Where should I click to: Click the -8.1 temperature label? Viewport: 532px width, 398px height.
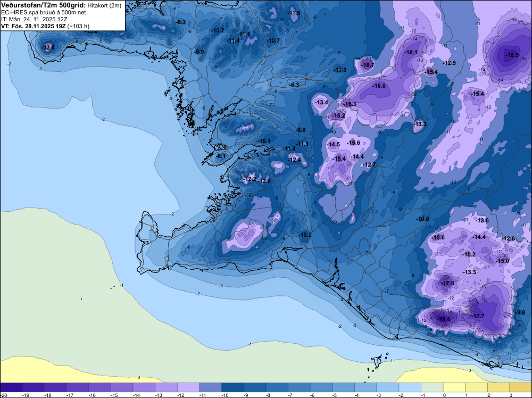tap(221, 156)
